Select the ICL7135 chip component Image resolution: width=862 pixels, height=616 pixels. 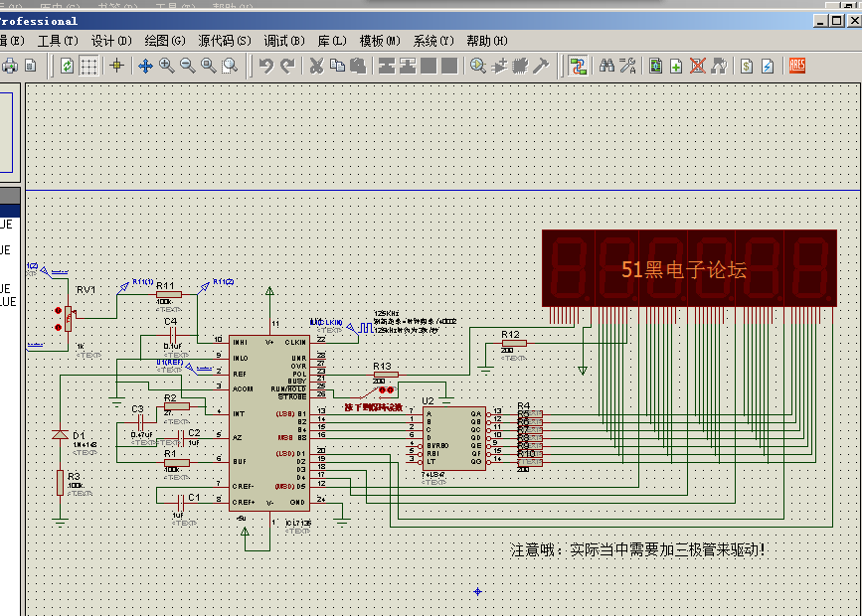pyautogui.click(x=269, y=423)
